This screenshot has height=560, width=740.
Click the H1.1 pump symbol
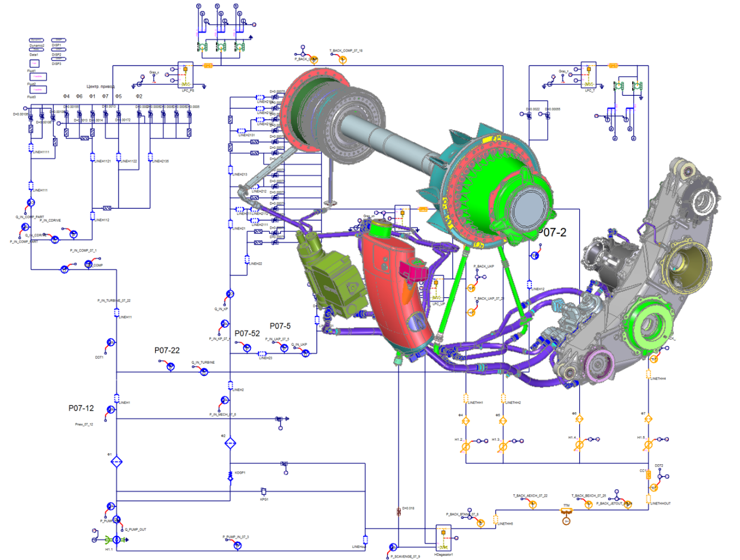(x=116, y=539)
